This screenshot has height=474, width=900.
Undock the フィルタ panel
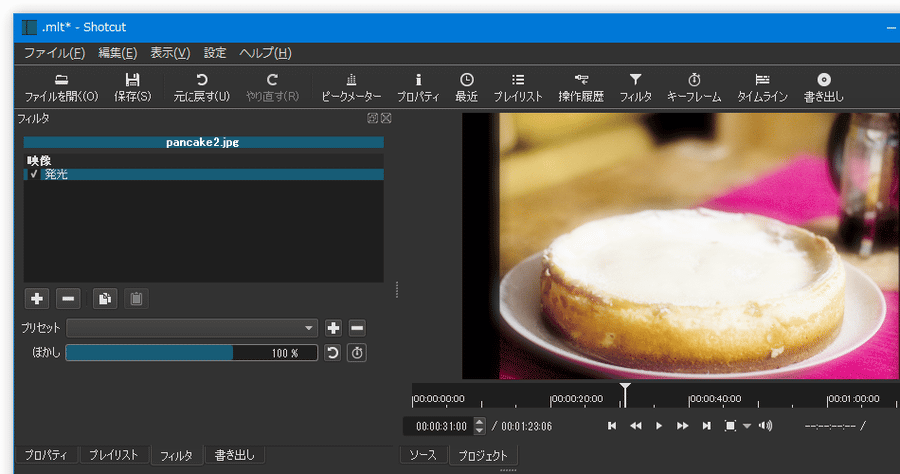click(x=373, y=118)
